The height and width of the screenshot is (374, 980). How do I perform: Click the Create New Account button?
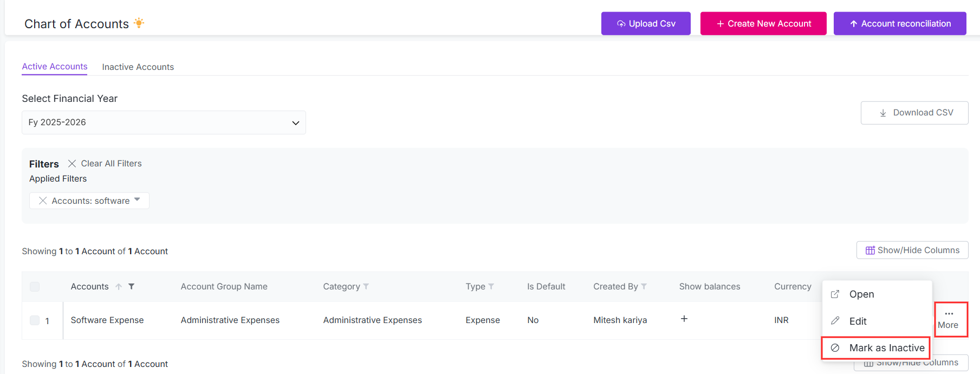[763, 24]
